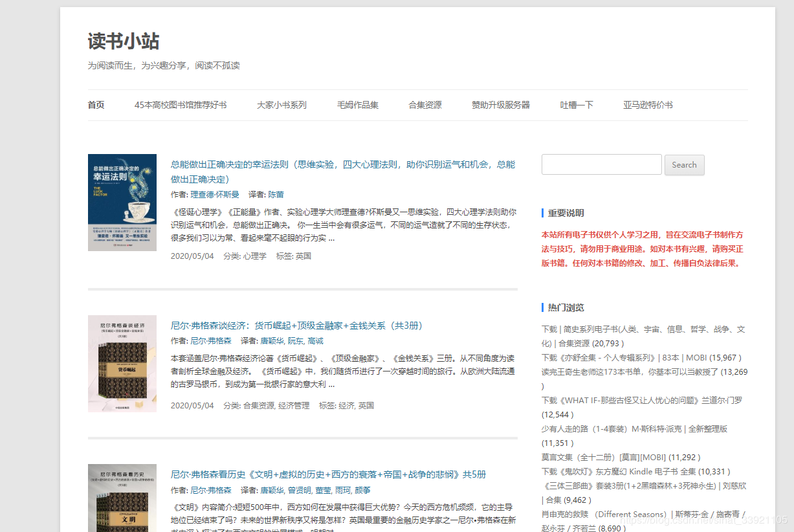Select translator link 颜筝

tap(362, 490)
